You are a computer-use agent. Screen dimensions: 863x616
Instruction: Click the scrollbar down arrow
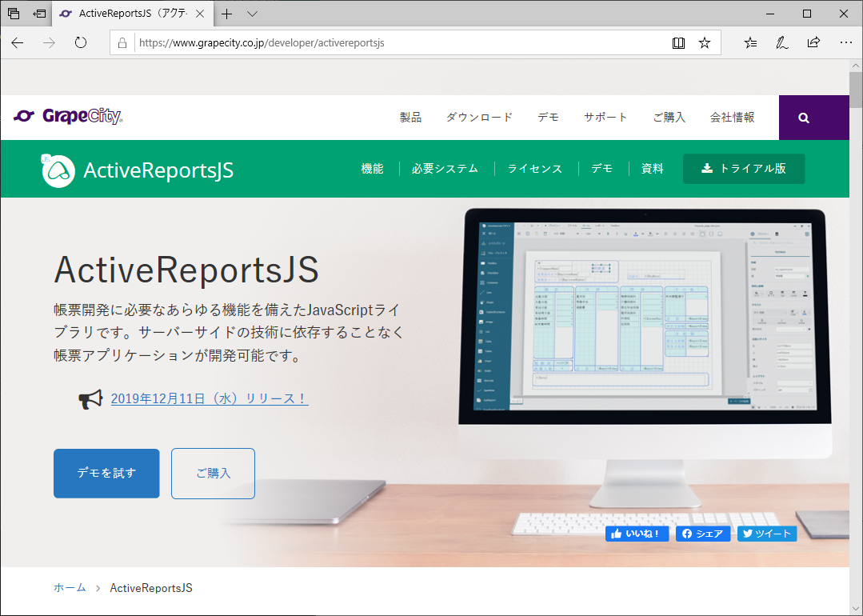[856, 609]
